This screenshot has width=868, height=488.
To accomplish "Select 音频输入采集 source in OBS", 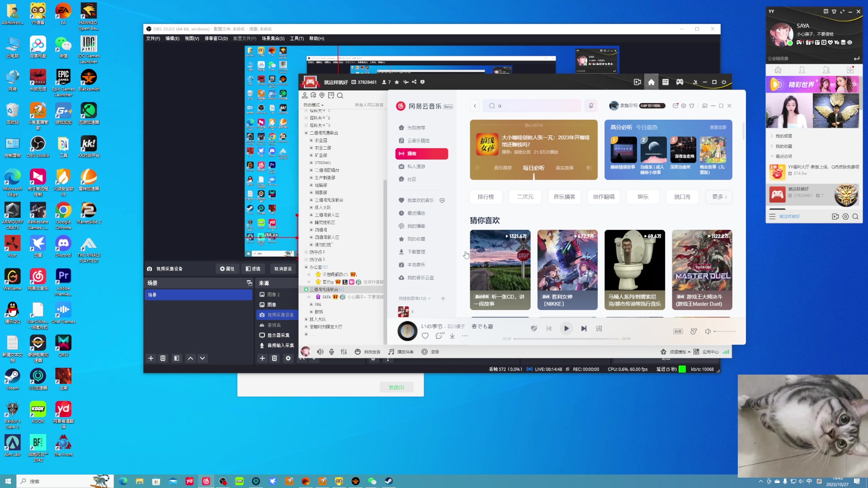I will click(x=278, y=345).
